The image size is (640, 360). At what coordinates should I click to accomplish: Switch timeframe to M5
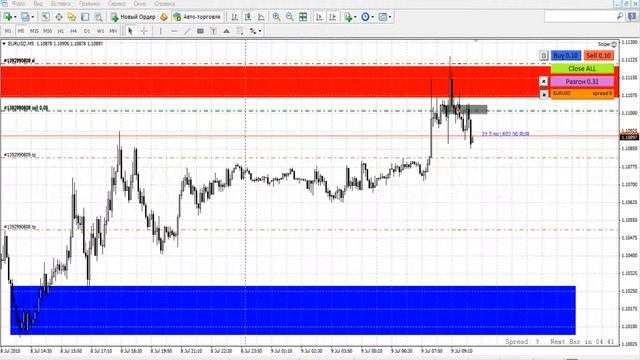pos(21,31)
